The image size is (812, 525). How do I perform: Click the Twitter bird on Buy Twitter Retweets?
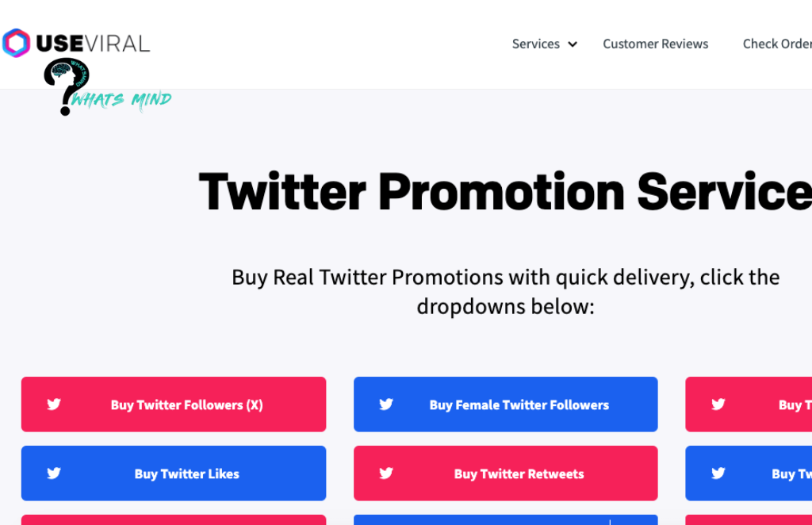point(386,473)
